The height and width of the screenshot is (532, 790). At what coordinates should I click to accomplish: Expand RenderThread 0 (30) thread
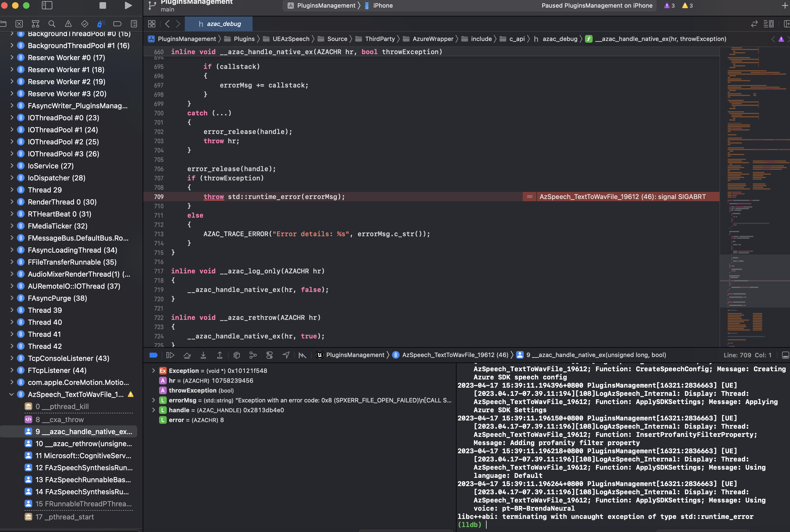click(x=12, y=202)
